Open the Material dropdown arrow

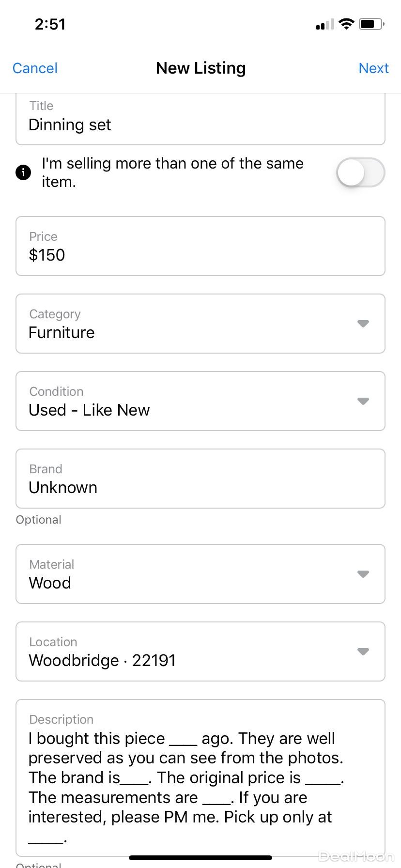tap(363, 574)
